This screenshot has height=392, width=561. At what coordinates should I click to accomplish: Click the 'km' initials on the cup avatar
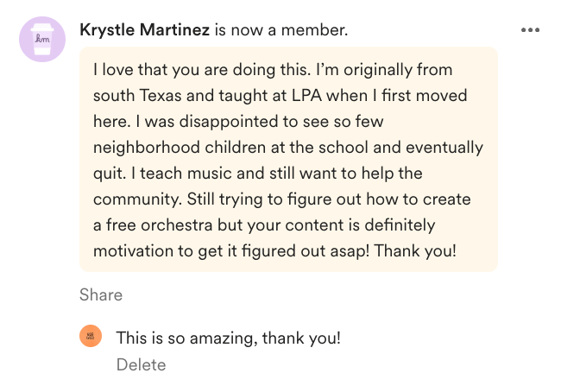pyautogui.click(x=42, y=38)
